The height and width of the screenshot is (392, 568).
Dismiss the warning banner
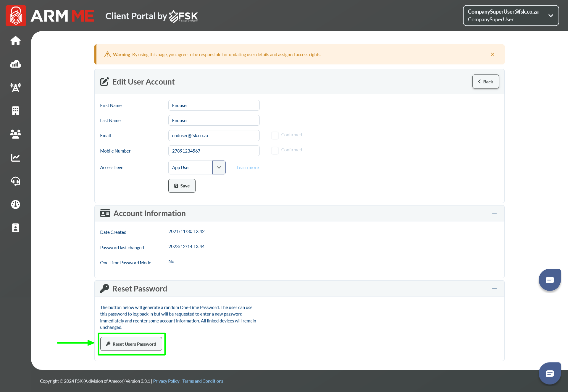[493, 54]
